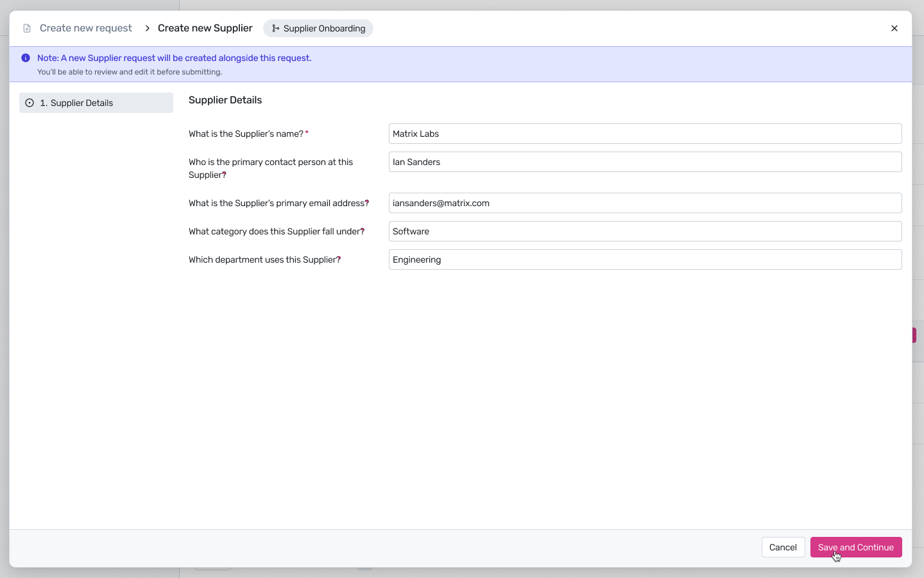
Task: Go back to Create new request breadcrumb
Action: tap(86, 28)
